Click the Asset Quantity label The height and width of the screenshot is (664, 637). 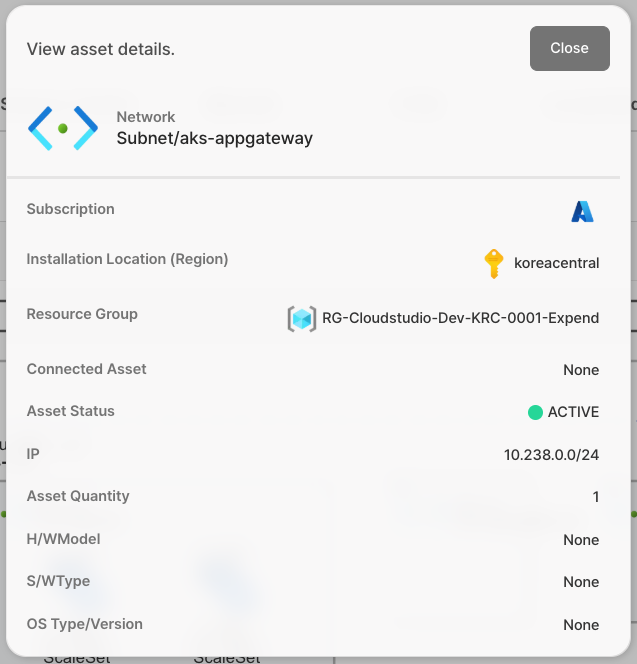(x=78, y=496)
